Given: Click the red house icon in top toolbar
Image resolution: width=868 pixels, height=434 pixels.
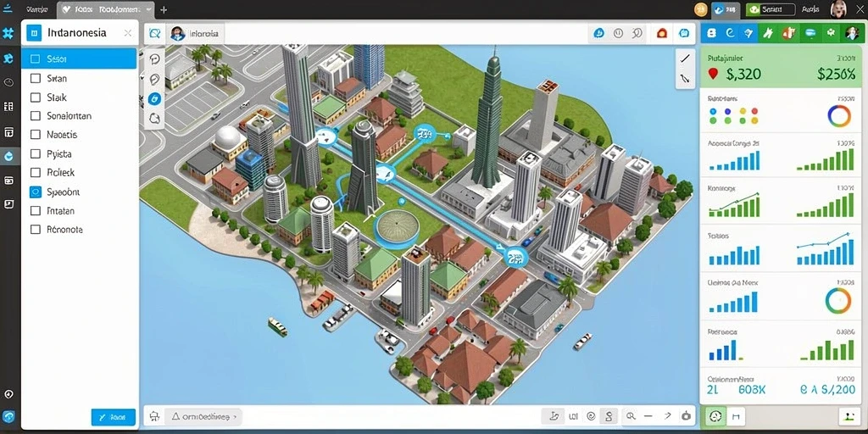Looking at the screenshot, I should coord(662,33).
